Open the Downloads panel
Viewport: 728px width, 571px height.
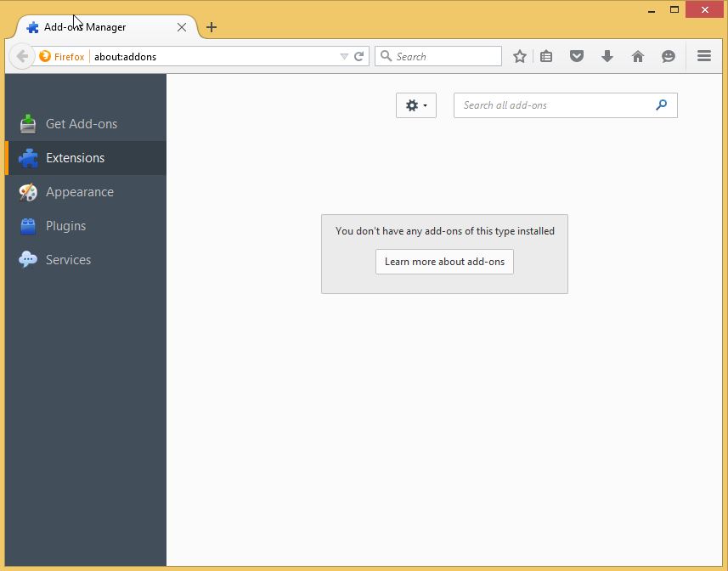(x=607, y=56)
